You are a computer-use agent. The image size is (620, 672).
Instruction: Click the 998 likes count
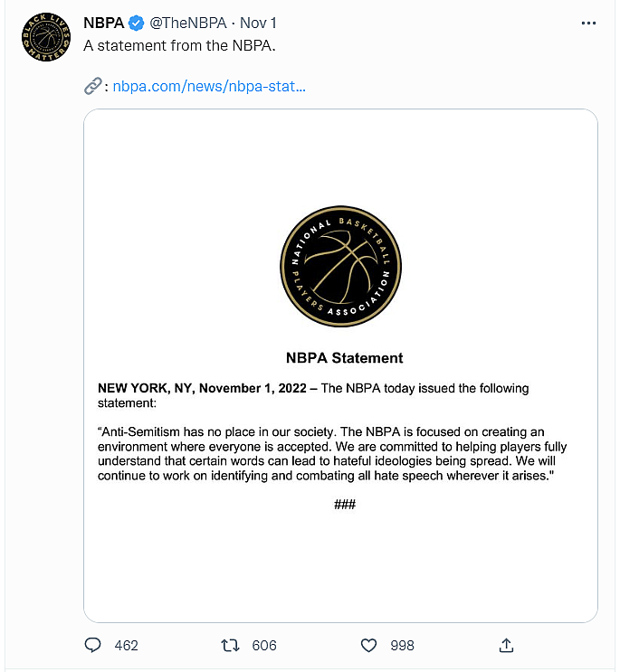pos(402,645)
